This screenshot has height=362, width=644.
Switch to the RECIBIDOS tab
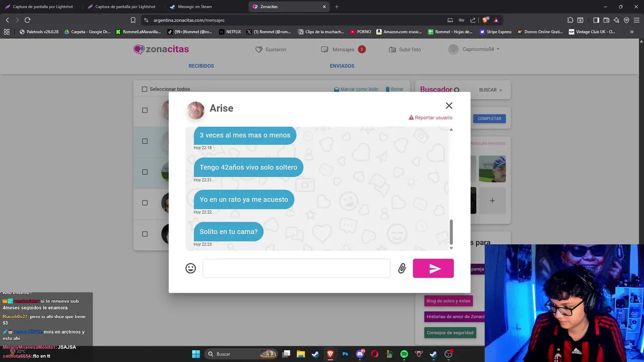pyautogui.click(x=201, y=66)
